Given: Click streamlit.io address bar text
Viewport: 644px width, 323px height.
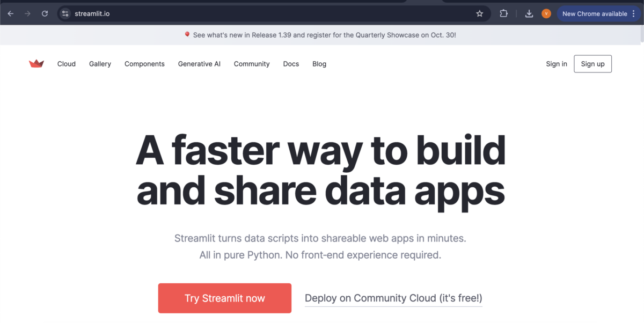Looking at the screenshot, I should (x=92, y=13).
